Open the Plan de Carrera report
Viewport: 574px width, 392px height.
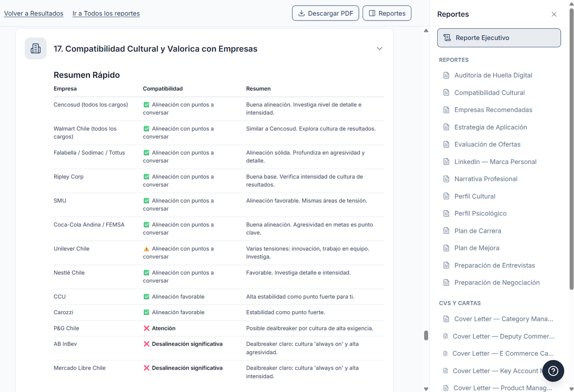(478, 231)
